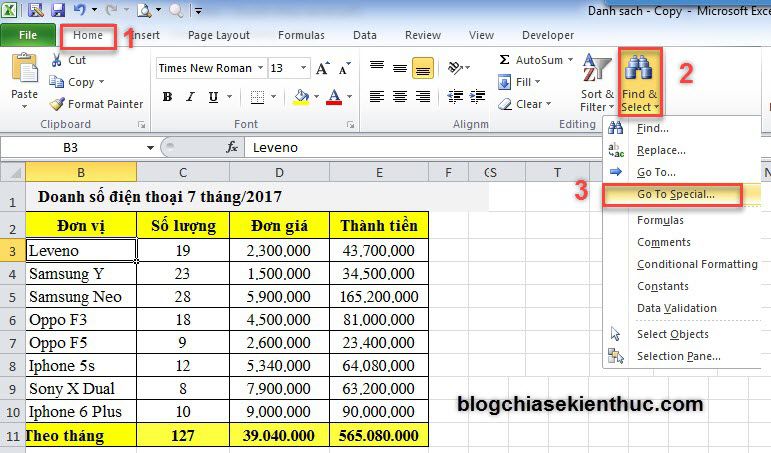Choose Replace... from the menu
This screenshot has width=771, height=453.
tap(682, 150)
